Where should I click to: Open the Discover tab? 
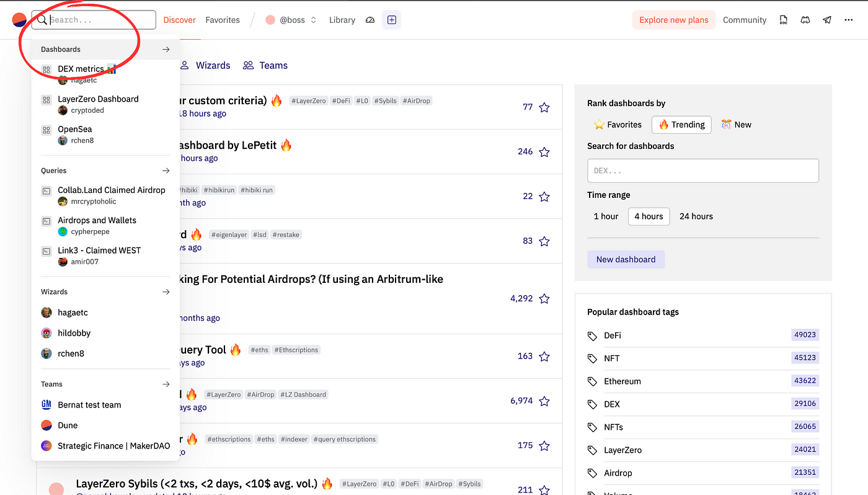click(180, 20)
